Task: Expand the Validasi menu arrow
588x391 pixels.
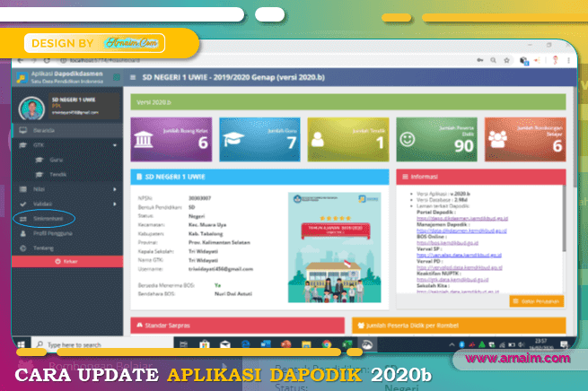Action: pyautogui.click(x=115, y=204)
